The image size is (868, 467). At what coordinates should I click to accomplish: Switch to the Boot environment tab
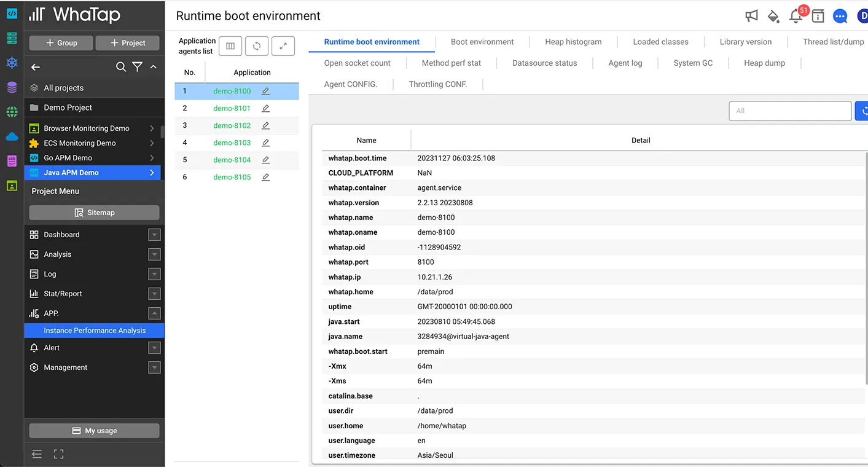pos(482,42)
